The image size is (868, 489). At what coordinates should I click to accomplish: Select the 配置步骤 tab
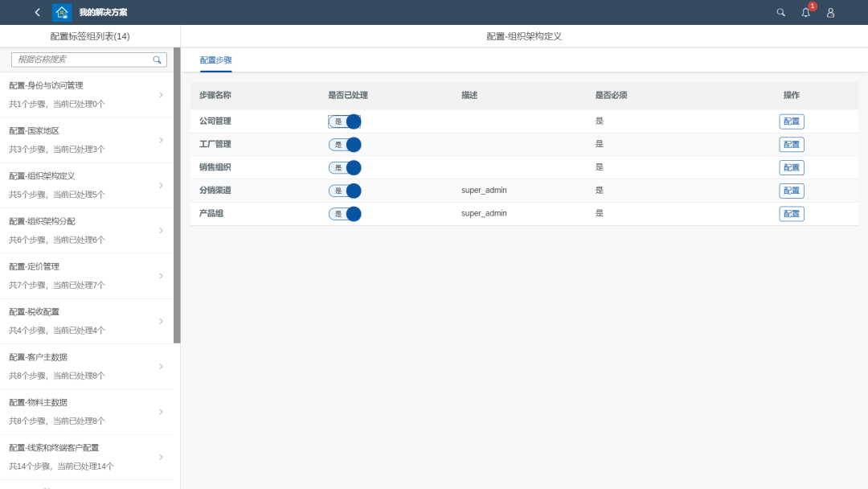(215, 60)
